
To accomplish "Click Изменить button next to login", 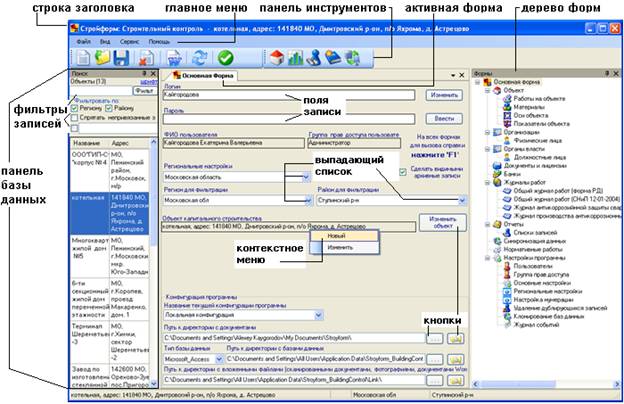I will pyautogui.click(x=444, y=95).
